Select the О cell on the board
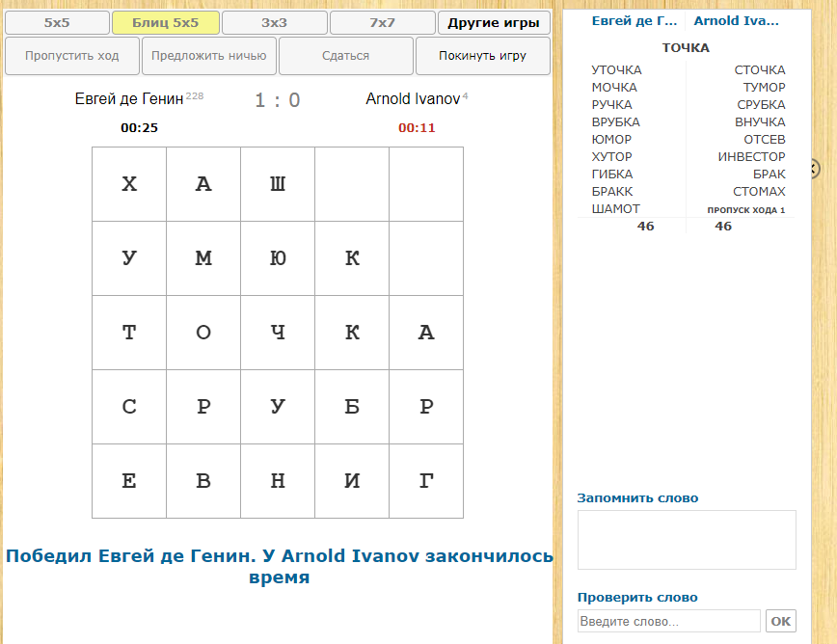 [203, 333]
